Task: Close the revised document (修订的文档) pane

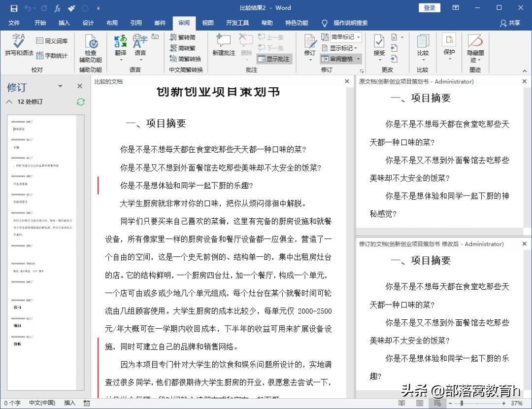Action: [x=524, y=244]
